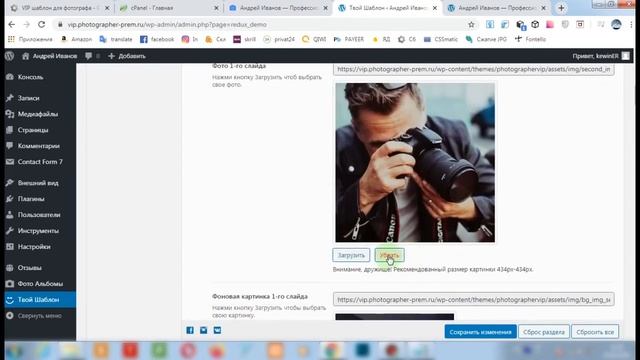Viewport: 640px width, 360px height.
Task: Open the facebook bookmark
Action: coord(157,39)
